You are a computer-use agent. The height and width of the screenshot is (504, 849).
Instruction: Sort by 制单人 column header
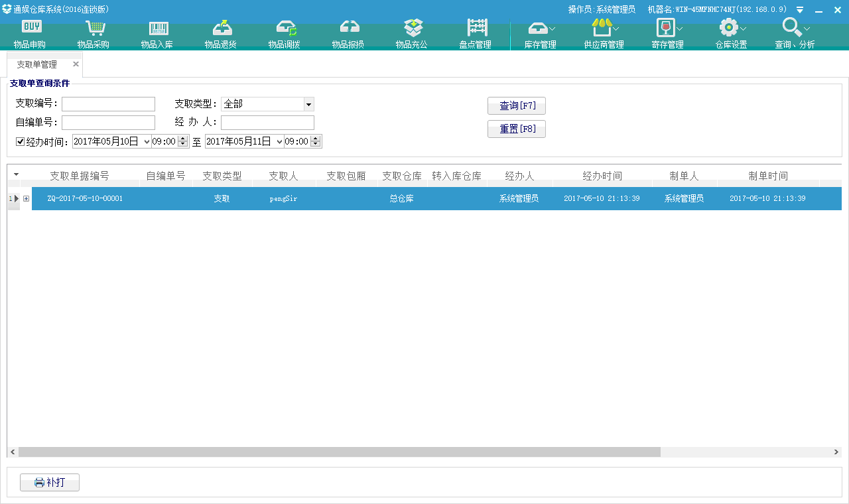685,176
